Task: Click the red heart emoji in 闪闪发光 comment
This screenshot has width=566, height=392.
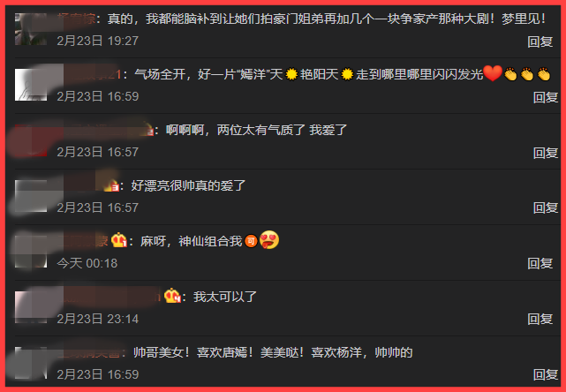Action: coord(493,73)
